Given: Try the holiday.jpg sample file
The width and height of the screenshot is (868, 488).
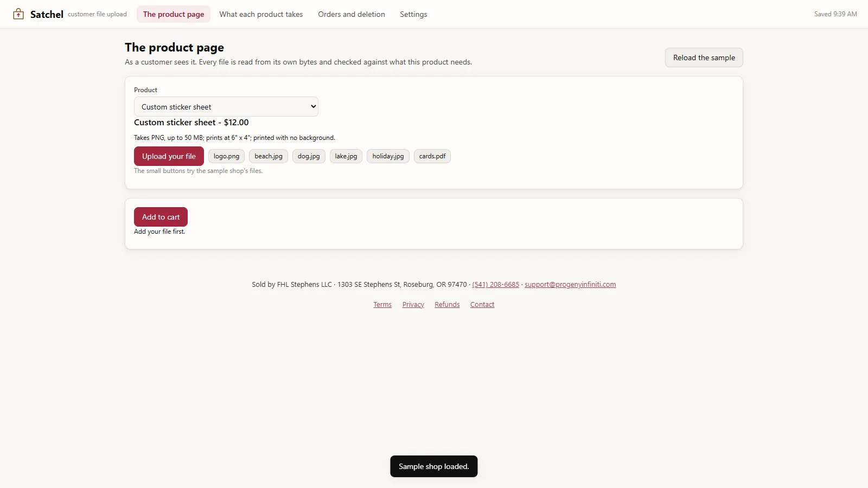Looking at the screenshot, I should click(x=388, y=156).
